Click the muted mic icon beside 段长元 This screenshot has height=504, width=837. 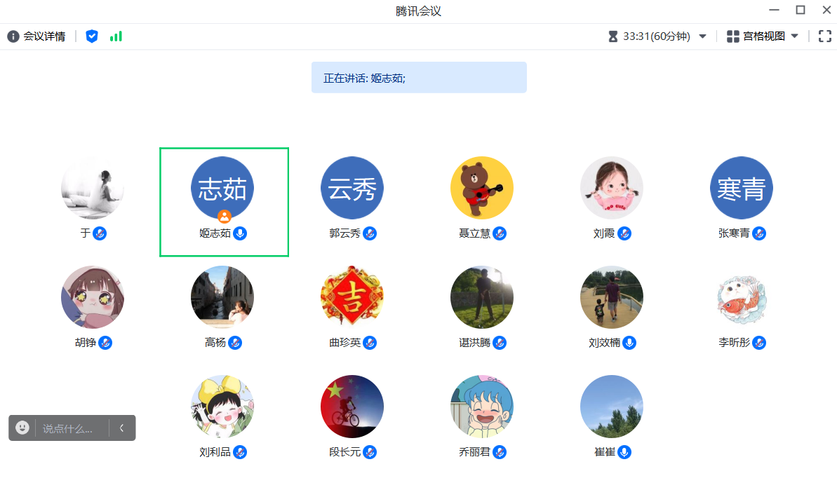(370, 452)
